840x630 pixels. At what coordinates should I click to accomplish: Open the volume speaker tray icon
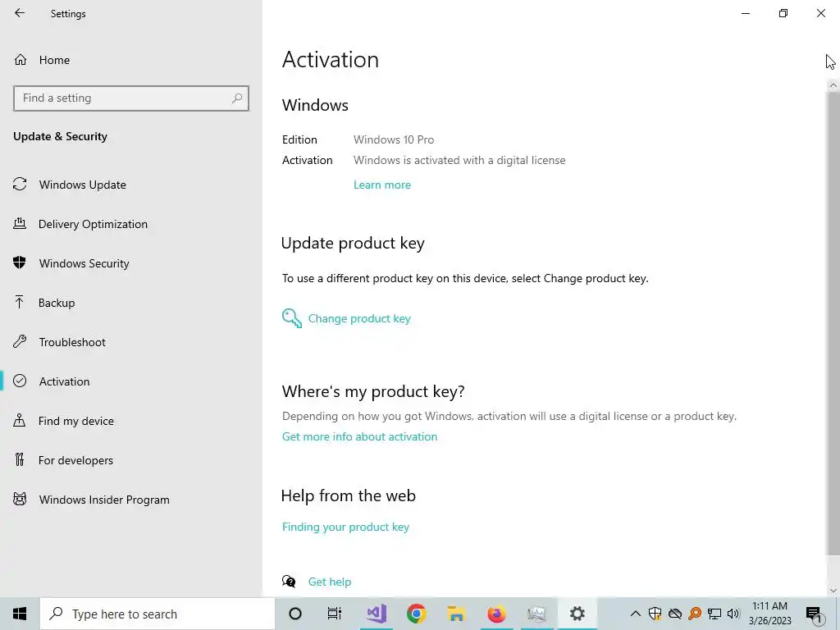click(733, 614)
